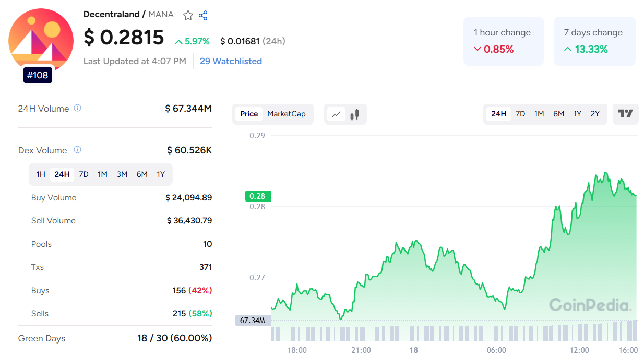Image resolution: width=644 pixels, height=355 pixels.
Task: Set chart range to 1M
Action: 539,114
